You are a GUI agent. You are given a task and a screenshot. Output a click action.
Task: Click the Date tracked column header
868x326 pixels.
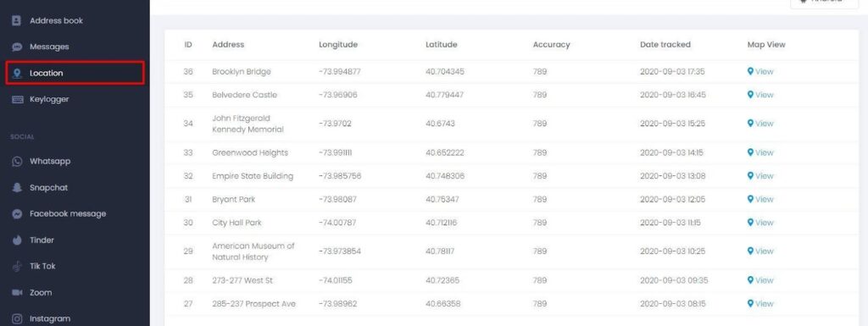click(x=665, y=45)
